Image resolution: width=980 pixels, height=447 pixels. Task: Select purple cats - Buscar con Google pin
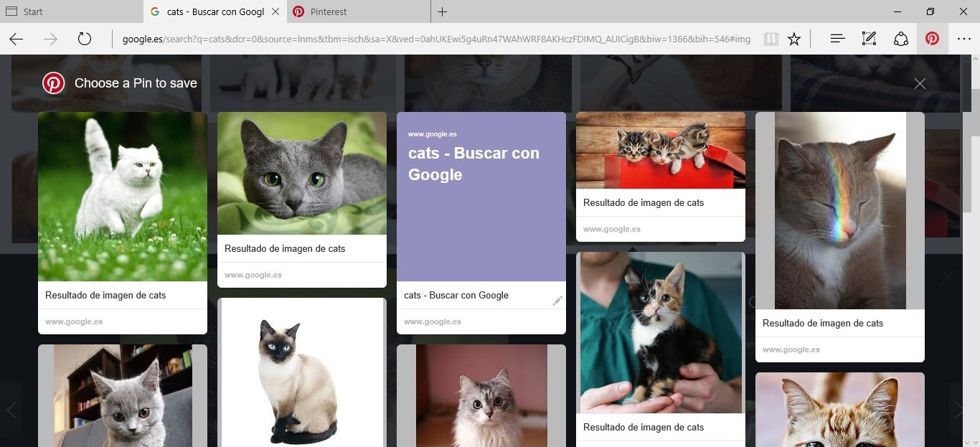point(481,197)
